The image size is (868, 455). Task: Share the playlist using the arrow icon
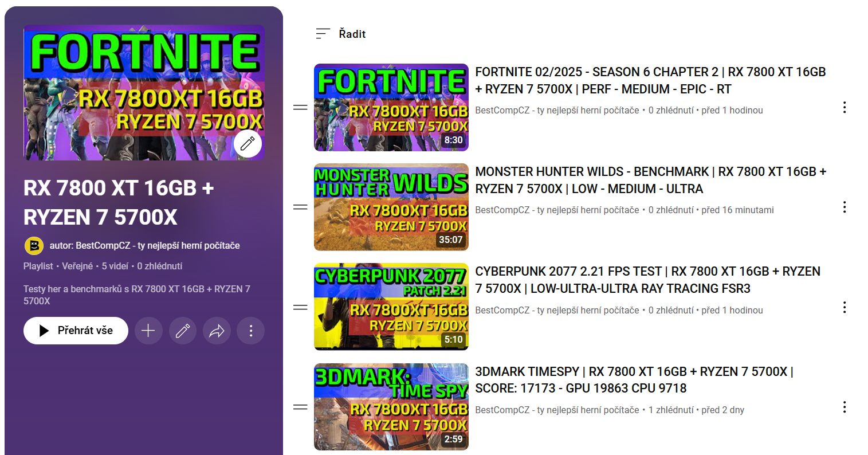click(217, 331)
